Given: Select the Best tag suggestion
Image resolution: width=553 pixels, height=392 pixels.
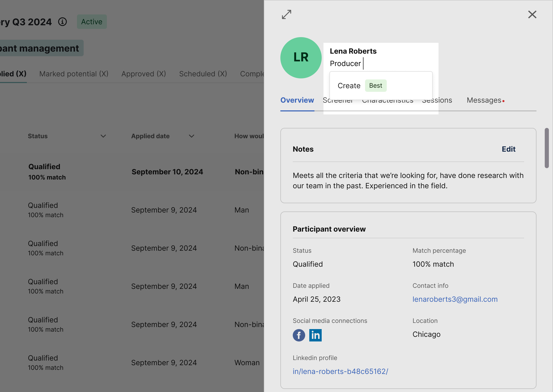Looking at the screenshot, I should point(376,86).
